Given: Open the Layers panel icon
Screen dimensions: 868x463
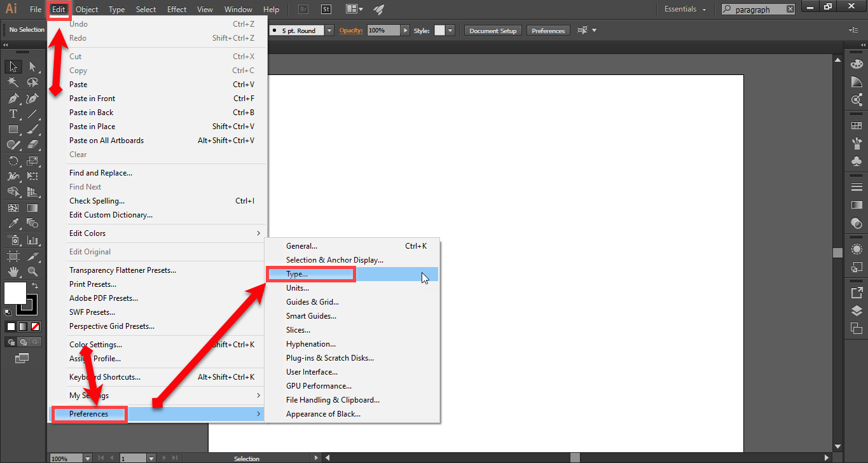Looking at the screenshot, I should point(857,311).
